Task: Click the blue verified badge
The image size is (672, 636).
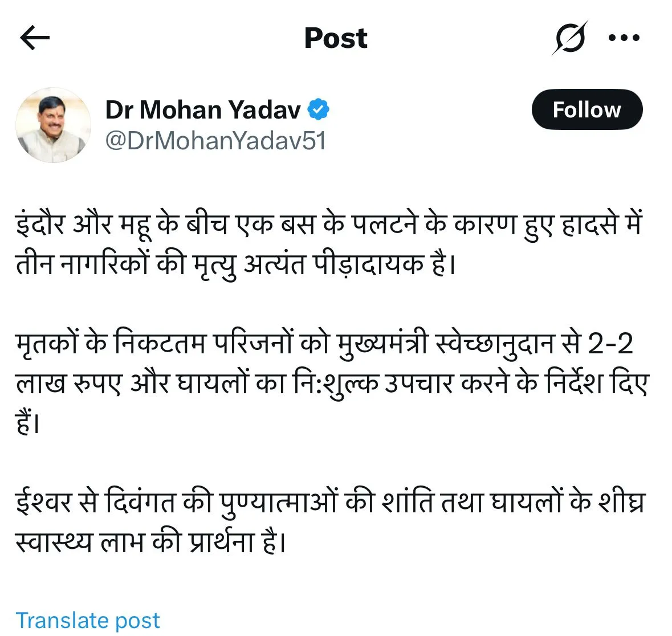Action: [319, 109]
